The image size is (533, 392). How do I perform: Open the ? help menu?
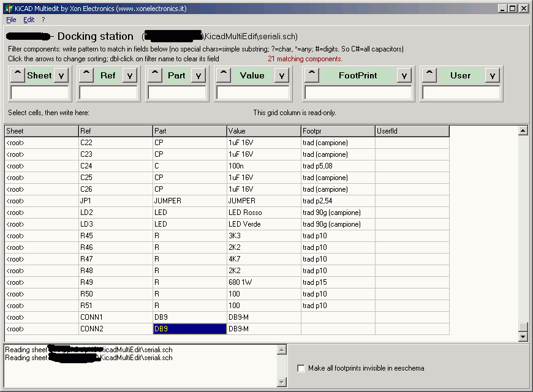click(43, 20)
